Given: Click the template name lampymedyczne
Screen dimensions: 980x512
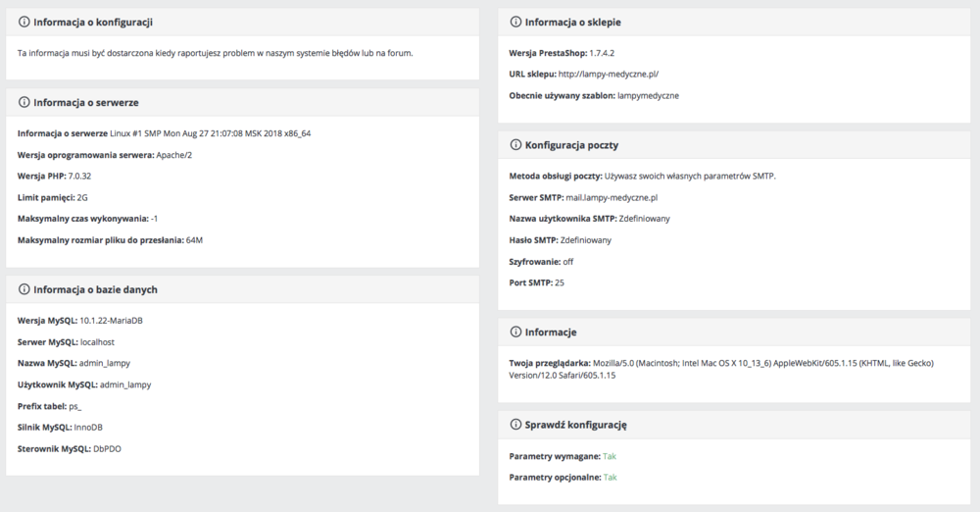Looking at the screenshot, I should [648, 95].
